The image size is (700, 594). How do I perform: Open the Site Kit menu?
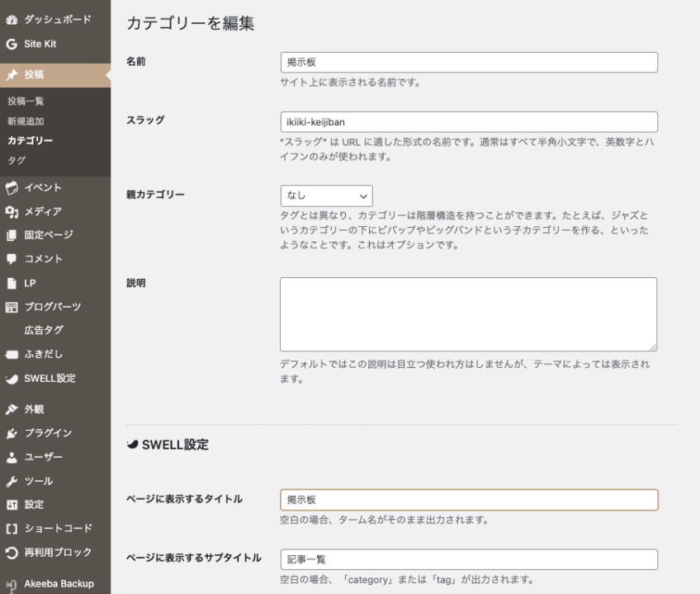[x=55, y=44]
